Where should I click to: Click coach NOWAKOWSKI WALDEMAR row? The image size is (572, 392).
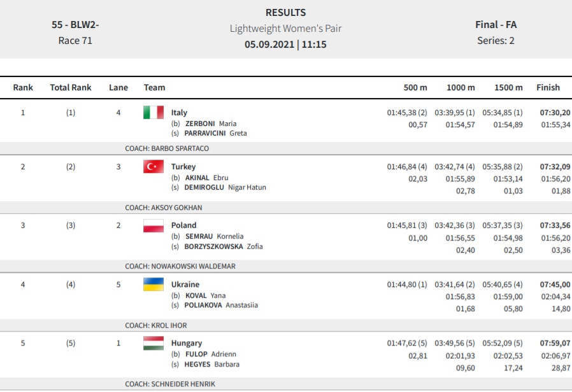tap(286, 266)
